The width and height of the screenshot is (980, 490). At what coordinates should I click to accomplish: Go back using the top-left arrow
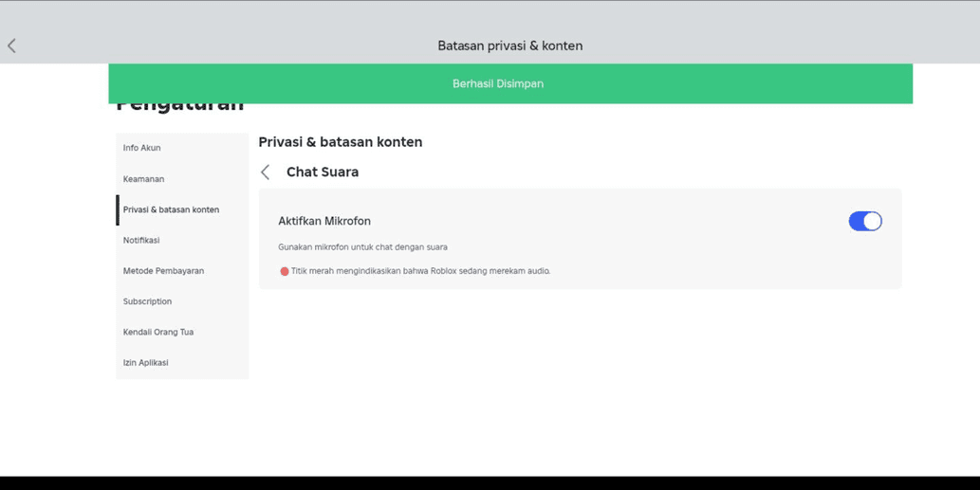(12, 45)
